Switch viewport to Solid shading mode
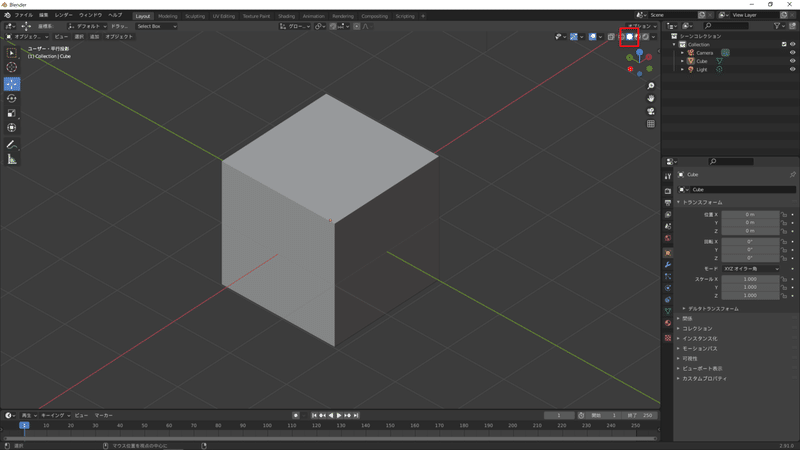This screenshot has height=450, width=800. pos(630,37)
